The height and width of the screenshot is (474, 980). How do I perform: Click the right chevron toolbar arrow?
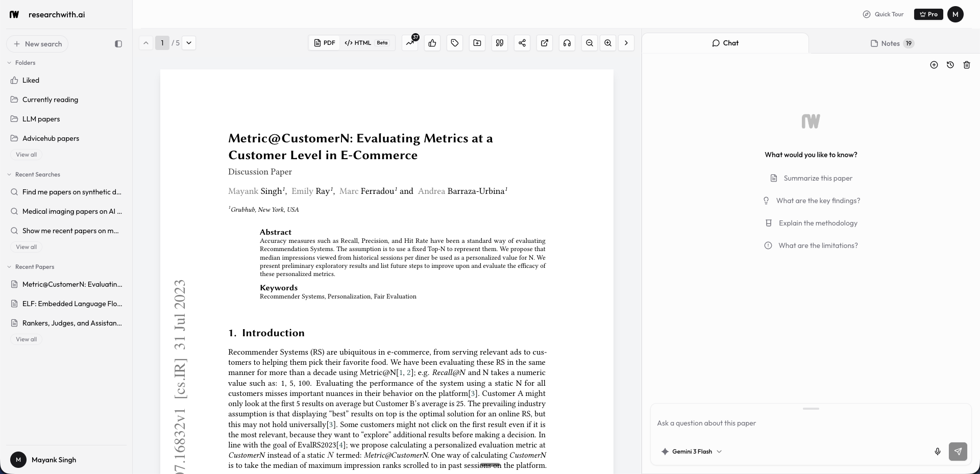626,43
